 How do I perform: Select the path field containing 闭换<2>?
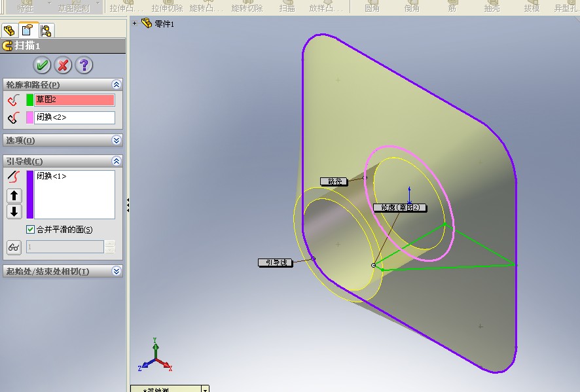(x=75, y=118)
